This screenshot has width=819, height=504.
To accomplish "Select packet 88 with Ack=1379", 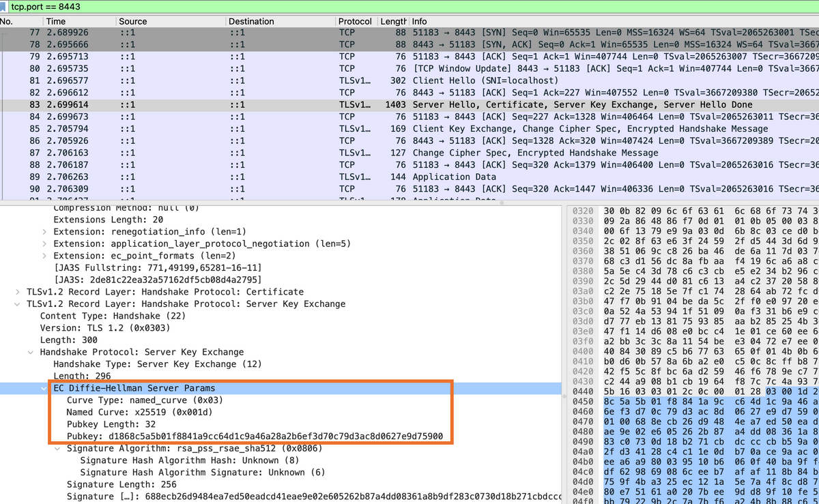I will tap(409, 165).
